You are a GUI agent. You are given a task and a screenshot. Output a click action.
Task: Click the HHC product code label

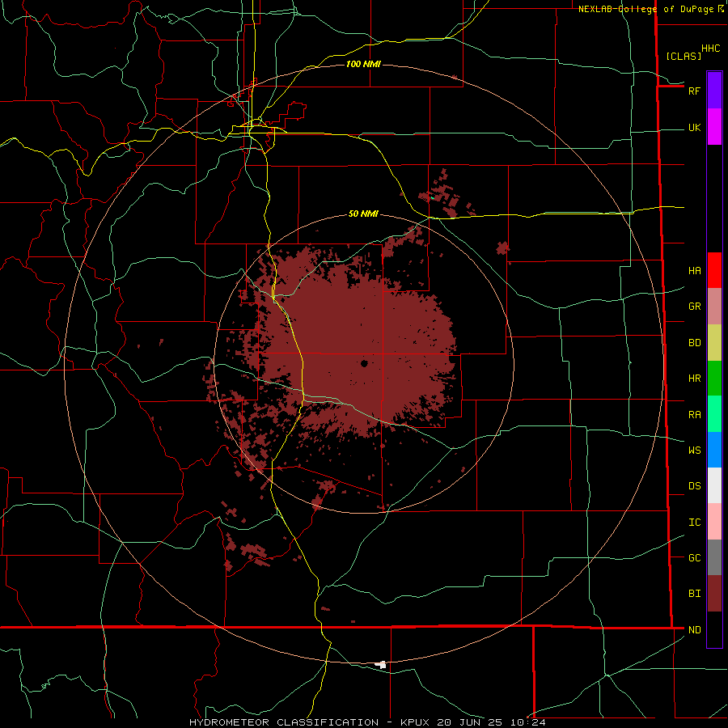click(710, 49)
